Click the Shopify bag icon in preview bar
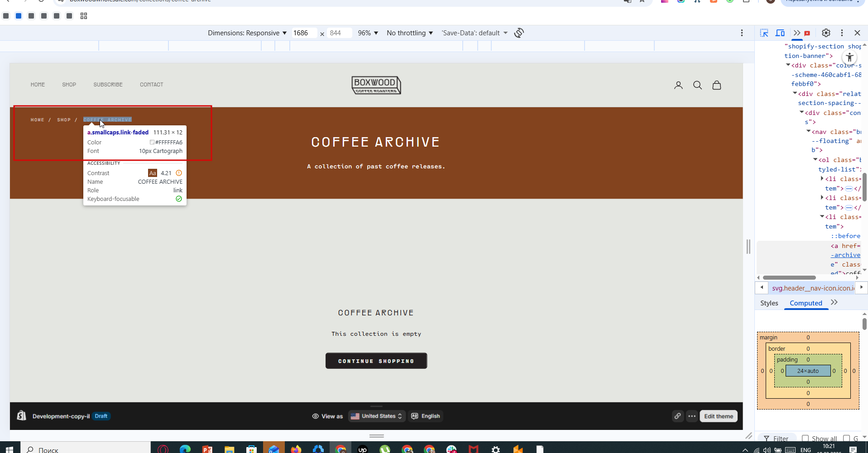The height and width of the screenshot is (453, 868). coord(21,415)
